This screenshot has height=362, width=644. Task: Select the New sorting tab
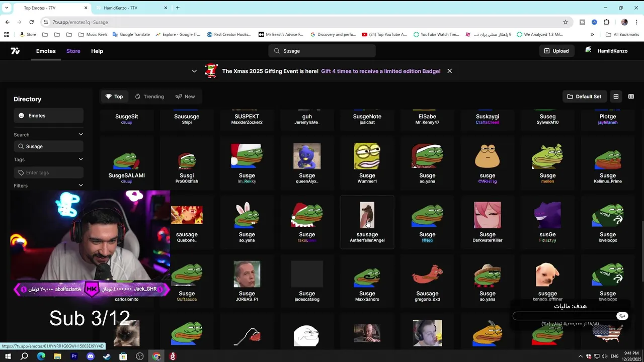tap(185, 97)
